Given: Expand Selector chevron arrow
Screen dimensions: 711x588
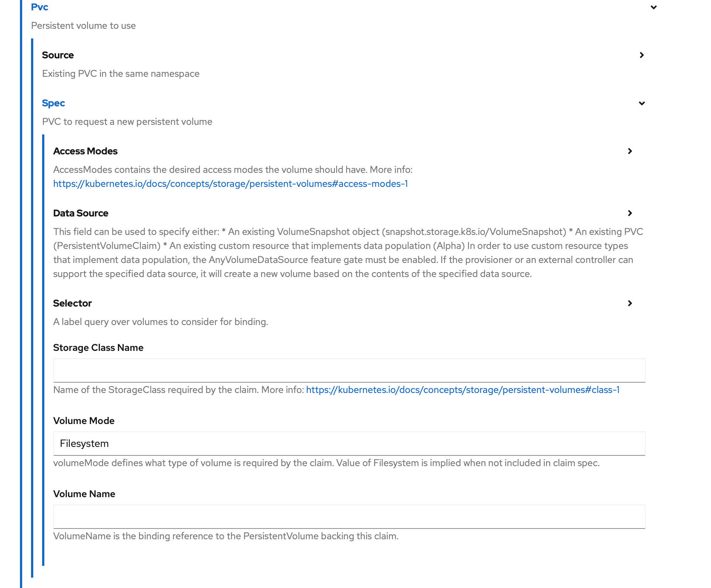Looking at the screenshot, I should pyautogui.click(x=630, y=303).
